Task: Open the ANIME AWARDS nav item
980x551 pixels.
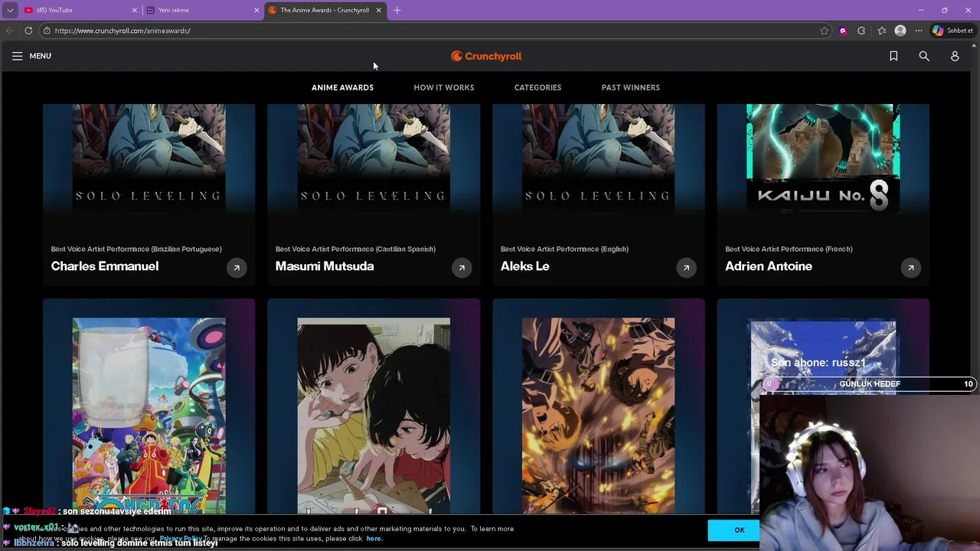Action: point(342,87)
